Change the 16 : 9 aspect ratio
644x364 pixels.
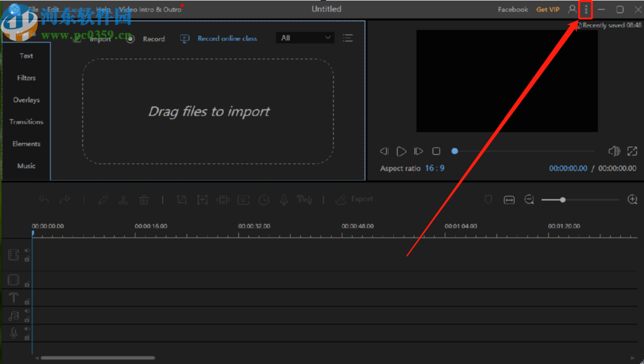click(x=434, y=169)
